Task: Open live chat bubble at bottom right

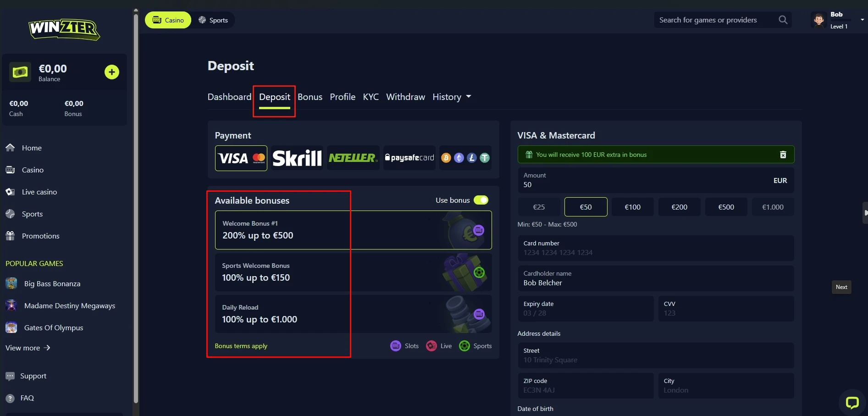Action: [x=852, y=403]
